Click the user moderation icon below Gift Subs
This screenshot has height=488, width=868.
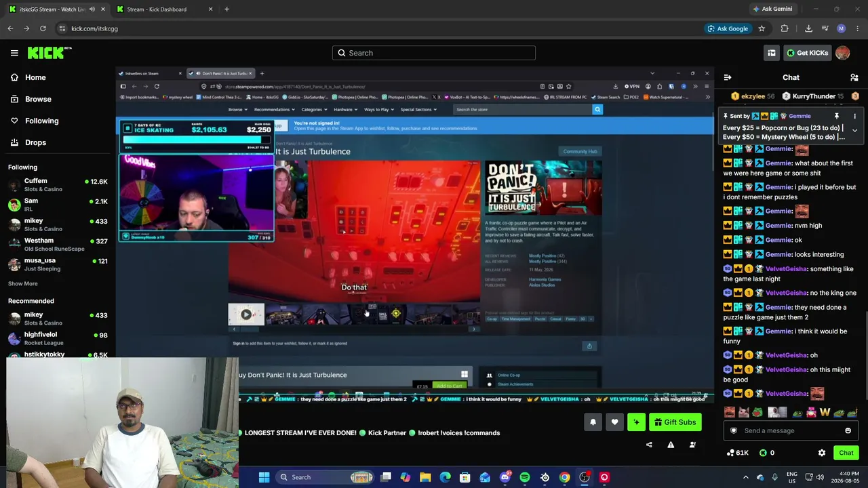click(x=692, y=445)
